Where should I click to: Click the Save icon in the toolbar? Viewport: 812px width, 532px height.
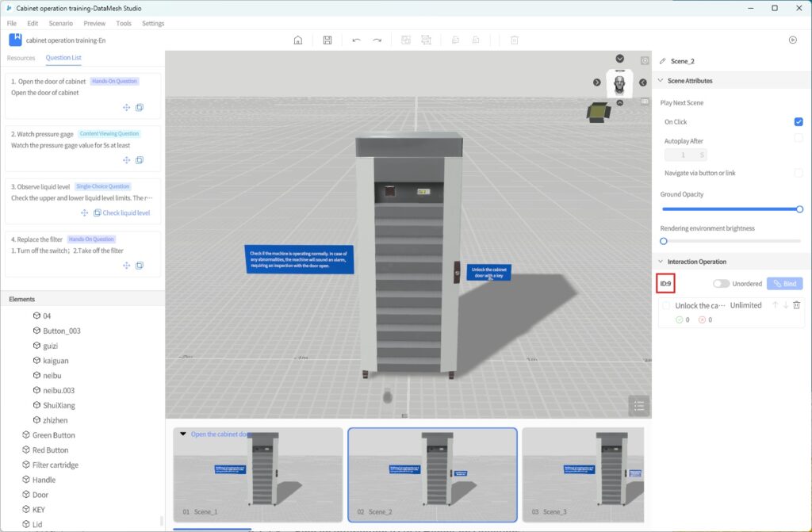pyautogui.click(x=327, y=40)
